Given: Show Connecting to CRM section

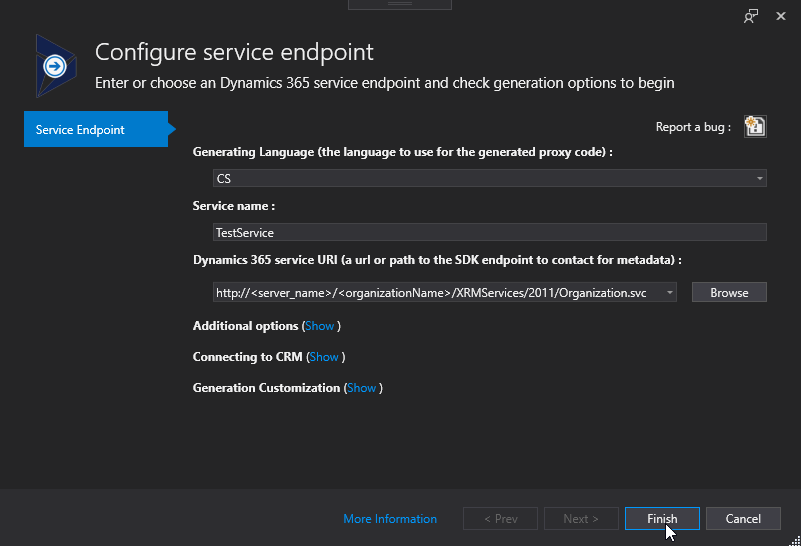Looking at the screenshot, I should (x=324, y=357).
